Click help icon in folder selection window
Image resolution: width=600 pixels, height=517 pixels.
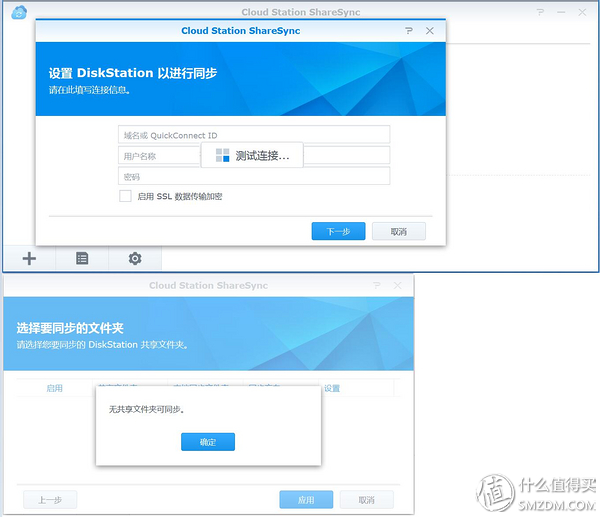pos(377,285)
